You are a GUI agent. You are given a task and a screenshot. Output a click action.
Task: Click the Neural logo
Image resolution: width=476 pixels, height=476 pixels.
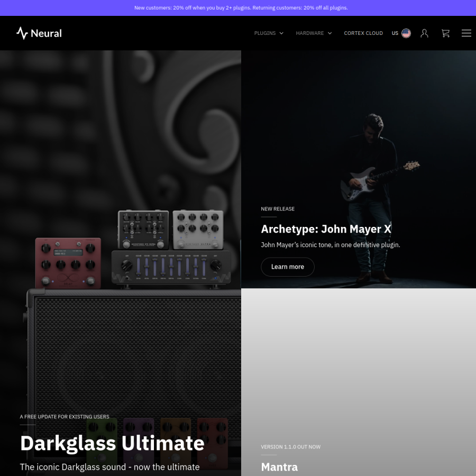(39, 33)
